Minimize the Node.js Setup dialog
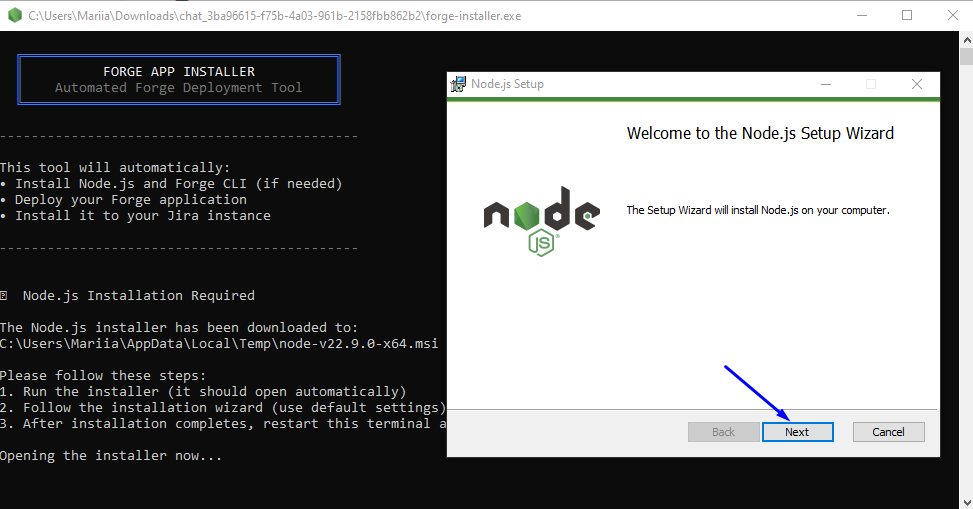 click(x=824, y=84)
